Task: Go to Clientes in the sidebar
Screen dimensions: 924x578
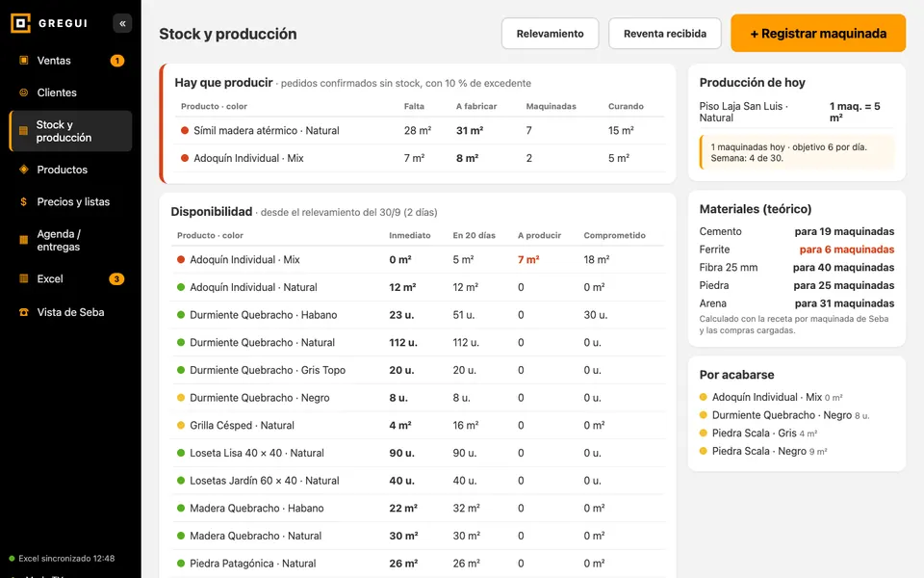Action: click(70, 92)
